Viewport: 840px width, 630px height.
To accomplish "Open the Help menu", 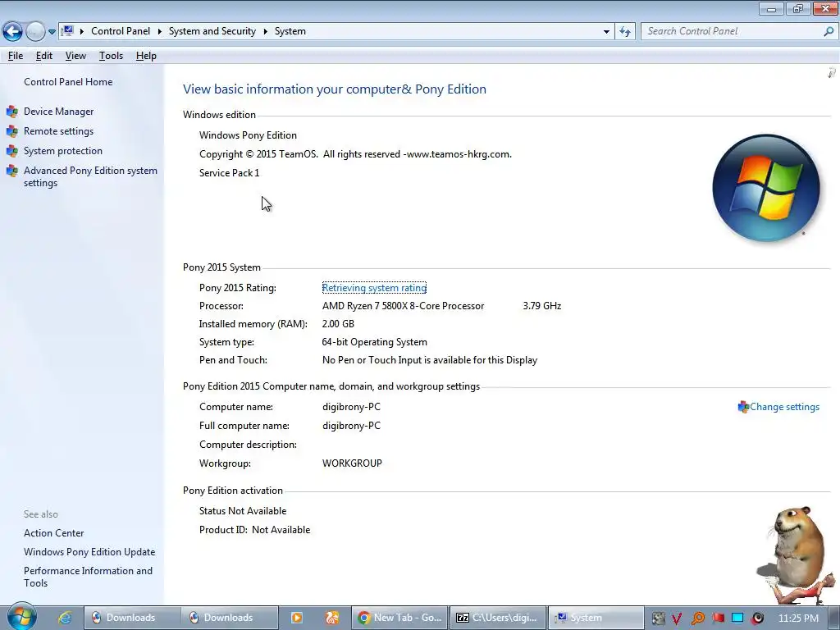I will tap(146, 56).
